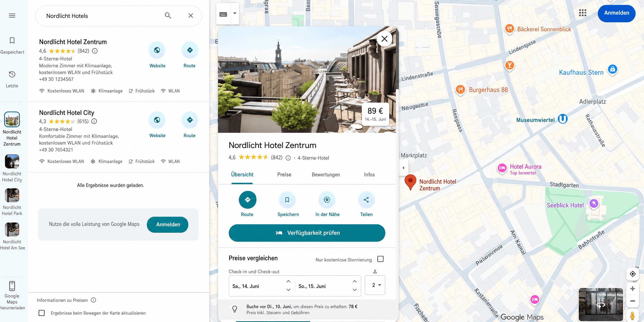Viewport: 644px width, 322px height.
Task: Click the Bäckerei Sonnenblick restaurant marker
Action: click(x=509, y=29)
